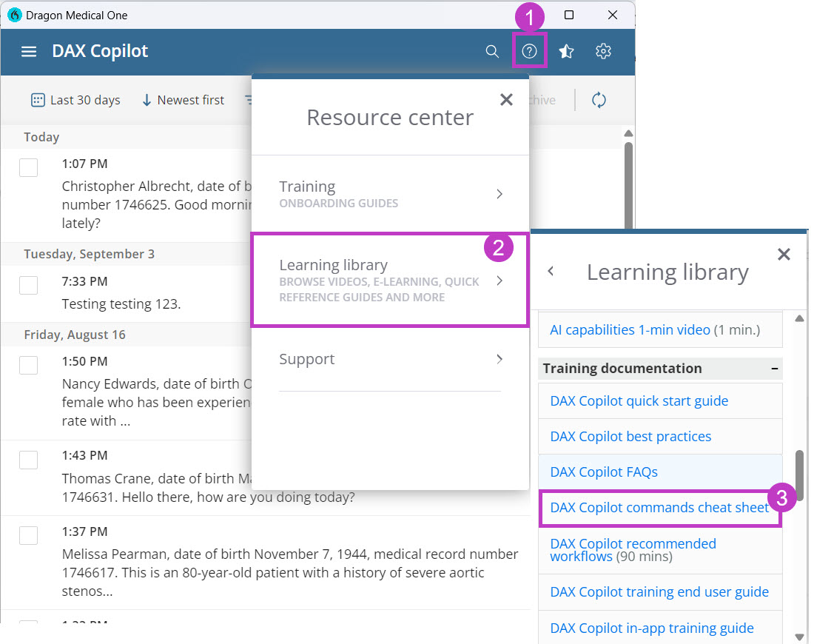Expand the Support section chevron
The height and width of the screenshot is (644, 814).
pyautogui.click(x=499, y=359)
